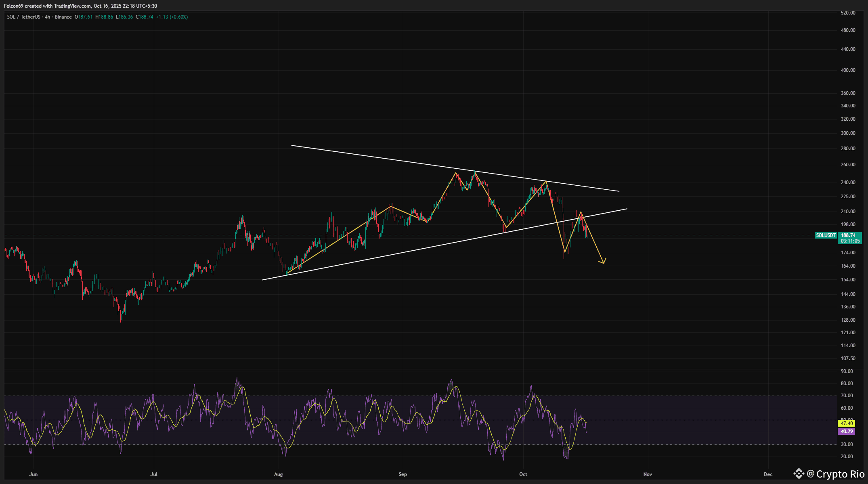This screenshot has height=484, width=868.
Task: Click the yellow projection arrowhead tip
Action: tap(604, 263)
